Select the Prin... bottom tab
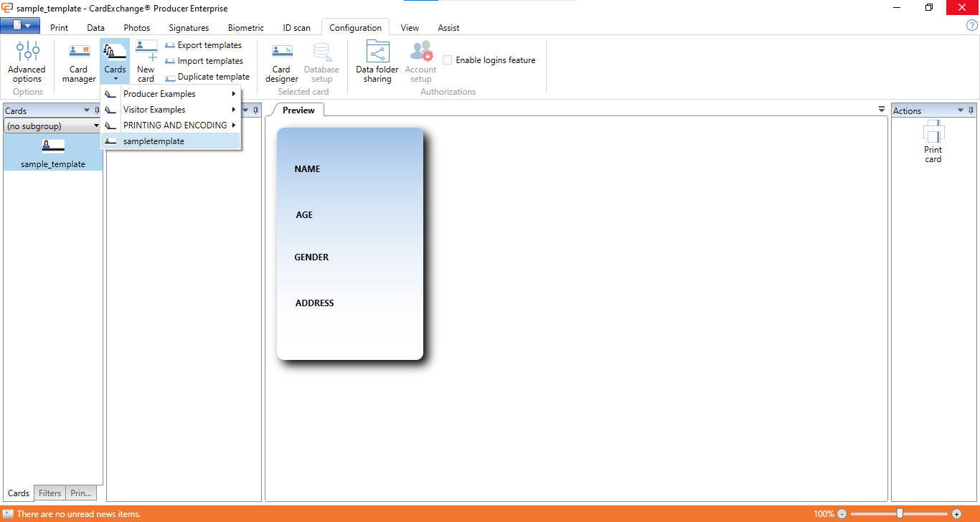The image size is (980, 522). [81, 493]
